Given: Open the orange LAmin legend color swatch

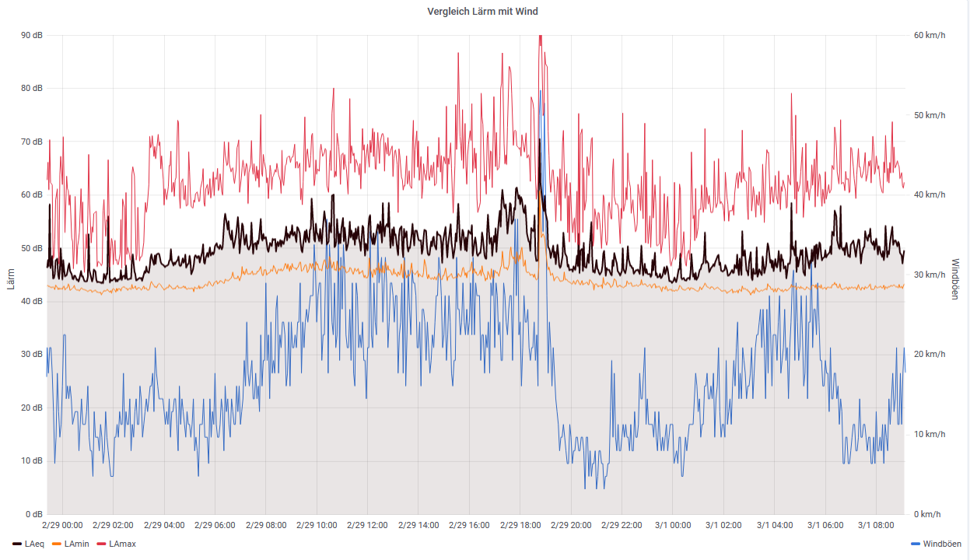Looking at the screenshot, I should (58, 544).
